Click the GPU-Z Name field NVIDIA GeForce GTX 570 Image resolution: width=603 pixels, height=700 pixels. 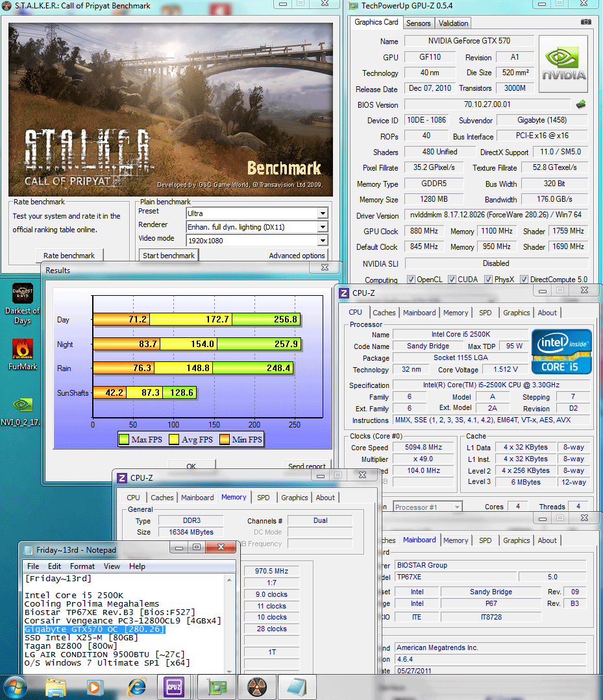pos(469,41)
